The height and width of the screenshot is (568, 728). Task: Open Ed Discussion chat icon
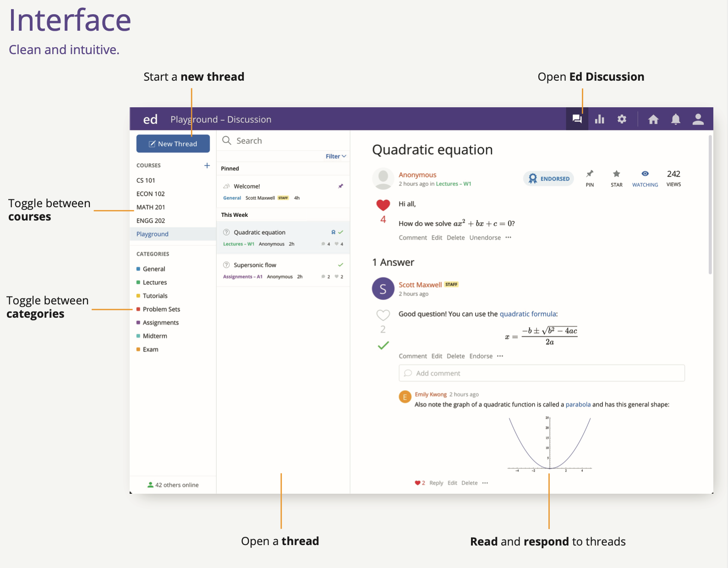coord(577,119)
